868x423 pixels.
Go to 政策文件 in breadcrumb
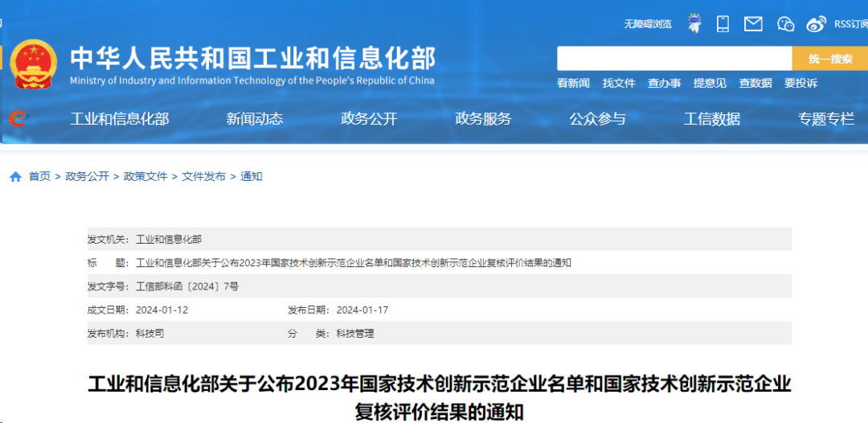[x=145, y=177]
